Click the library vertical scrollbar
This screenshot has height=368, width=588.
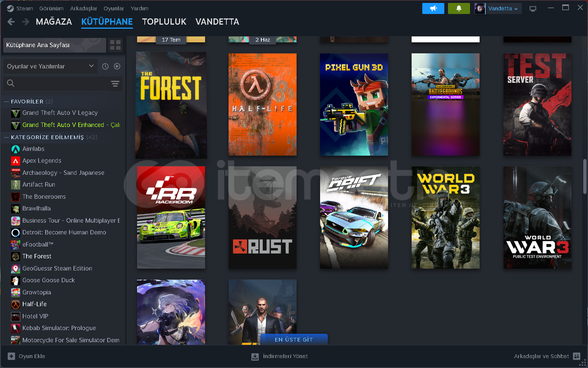pos(585,177)
